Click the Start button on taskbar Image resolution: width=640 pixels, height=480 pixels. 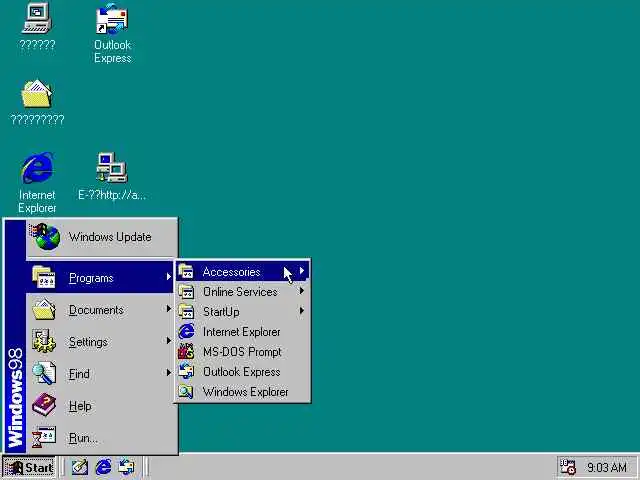(x=29, y=467)
